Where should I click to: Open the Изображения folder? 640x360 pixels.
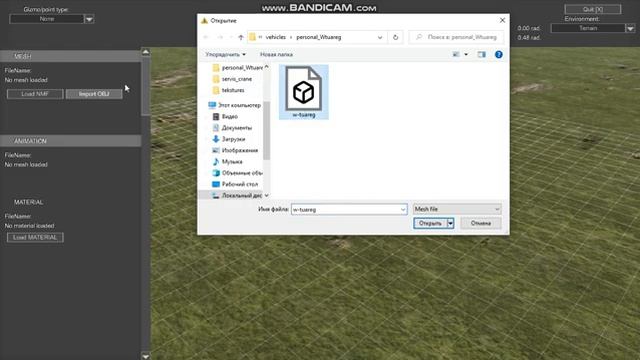[x=235, y=150]
